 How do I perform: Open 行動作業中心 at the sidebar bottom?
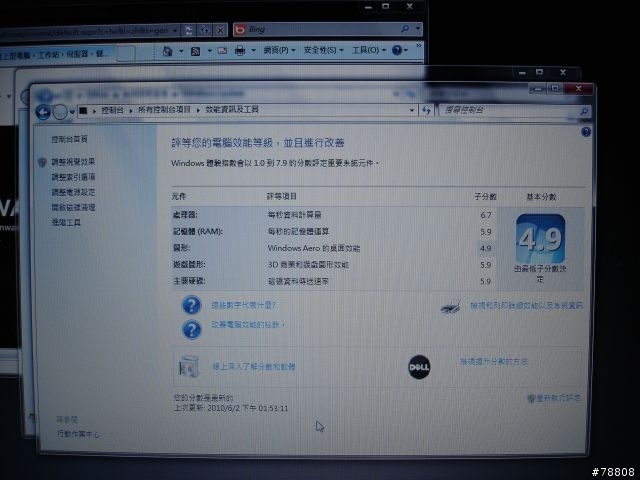click(x=78, y=434)
